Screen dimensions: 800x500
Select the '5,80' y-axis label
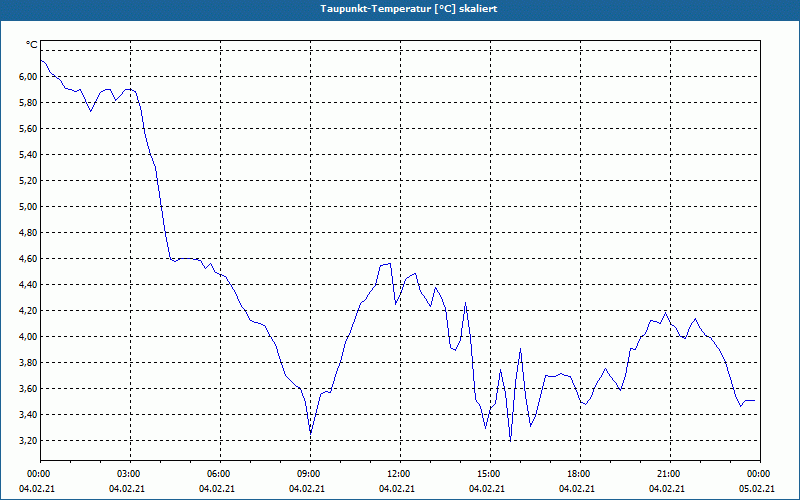coord(29,103)
